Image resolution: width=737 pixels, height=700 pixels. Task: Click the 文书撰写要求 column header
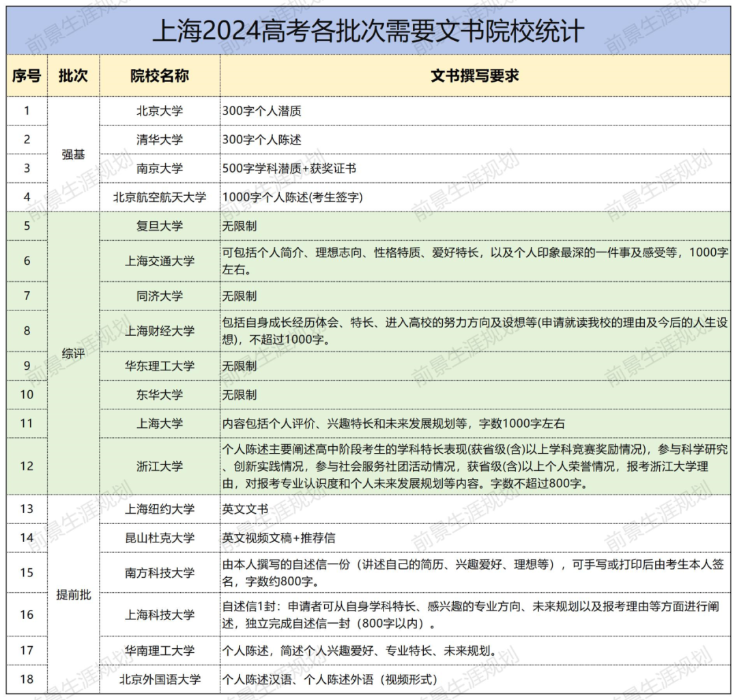pos(475,76)
